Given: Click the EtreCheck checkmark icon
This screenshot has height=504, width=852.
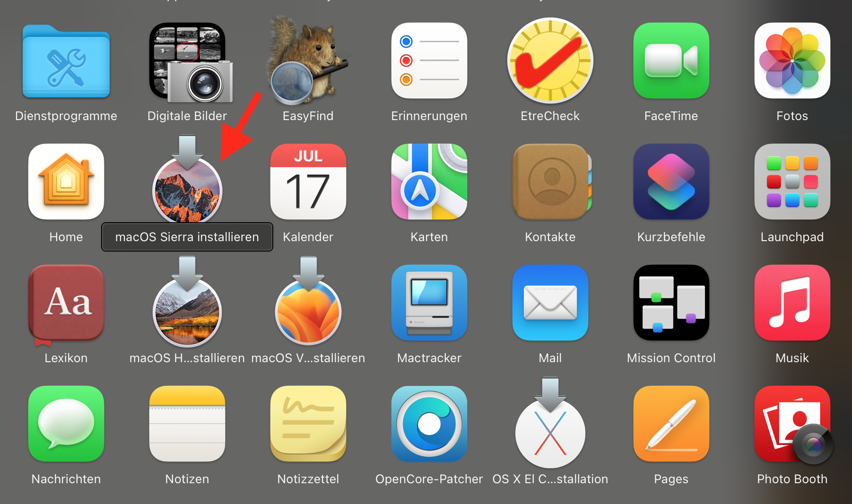Looking at the screenshot, I should (550, 61).
